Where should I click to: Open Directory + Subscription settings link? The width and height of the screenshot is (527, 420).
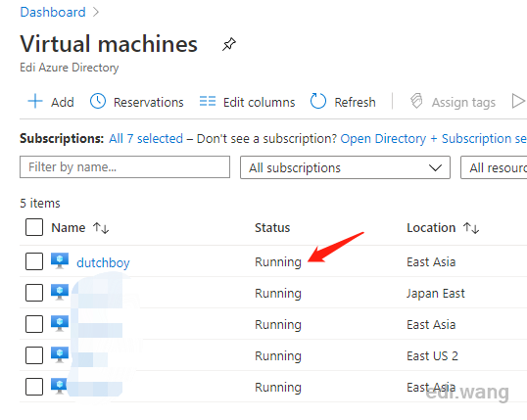(434, 138)
